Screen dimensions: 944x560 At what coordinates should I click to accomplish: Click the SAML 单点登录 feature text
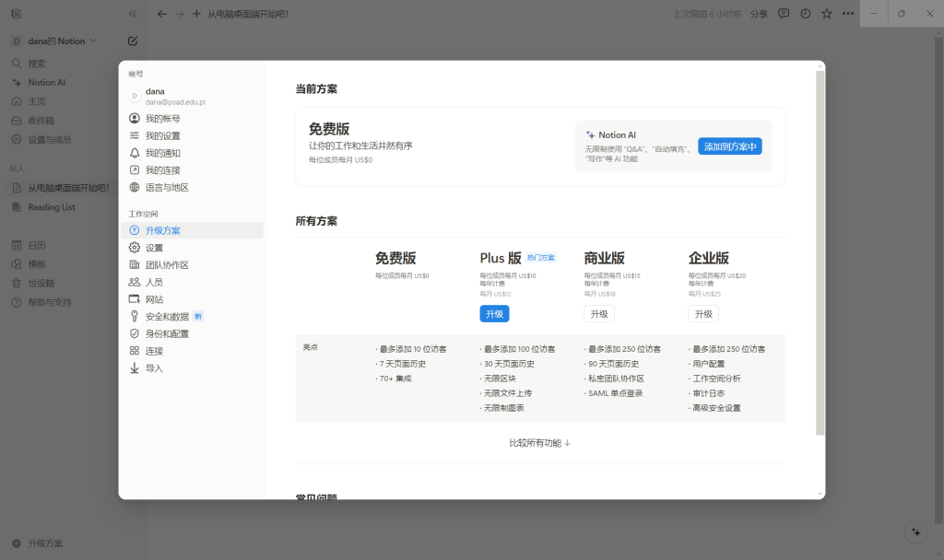tap(615, 393)
